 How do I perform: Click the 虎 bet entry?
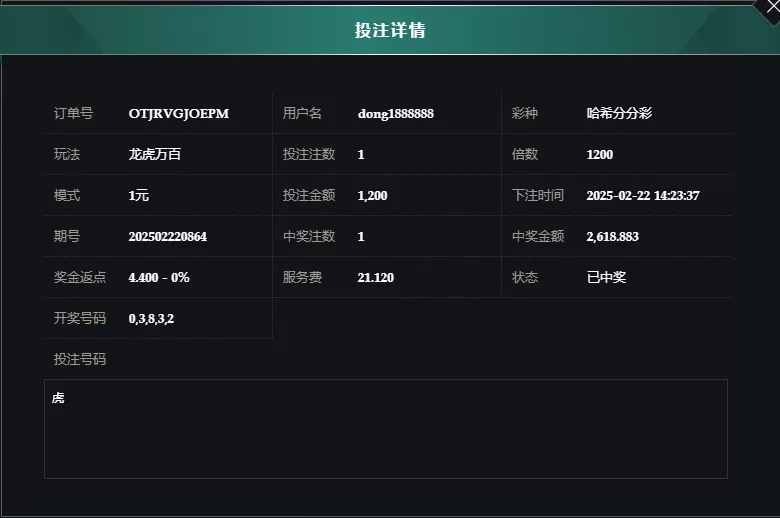(58, 398)
